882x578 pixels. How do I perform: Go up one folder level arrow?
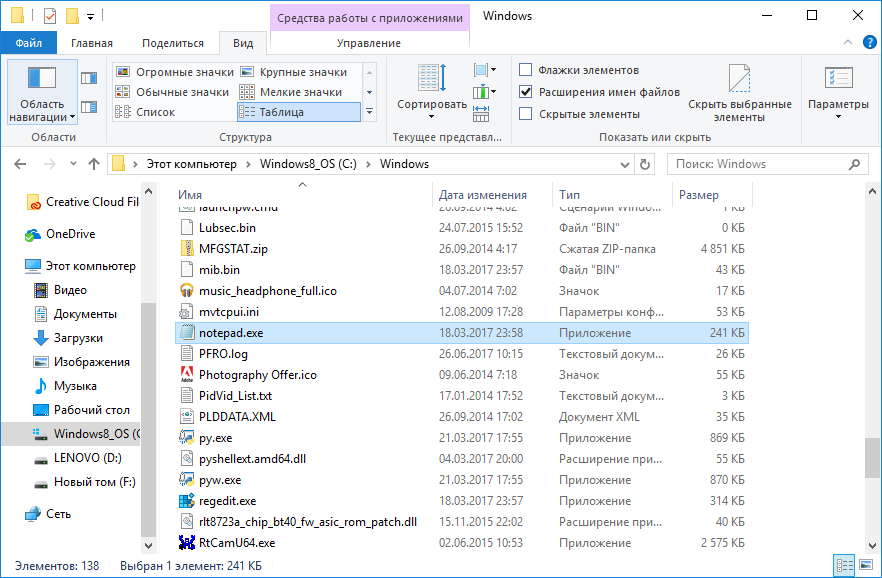tap(94, 164)
